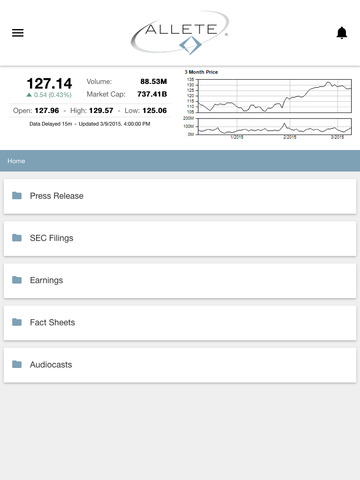The image size is (360, 480).
Task: Tap the Market Cap value 737.41B
Action: [x=152, y=94]
